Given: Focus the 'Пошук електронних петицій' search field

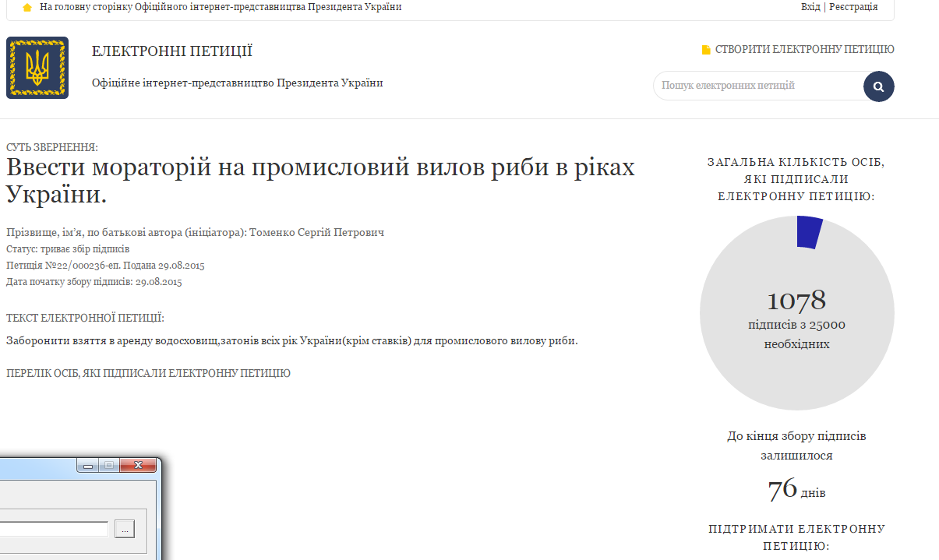Looking at the screenshot, I should click(756, 86).
